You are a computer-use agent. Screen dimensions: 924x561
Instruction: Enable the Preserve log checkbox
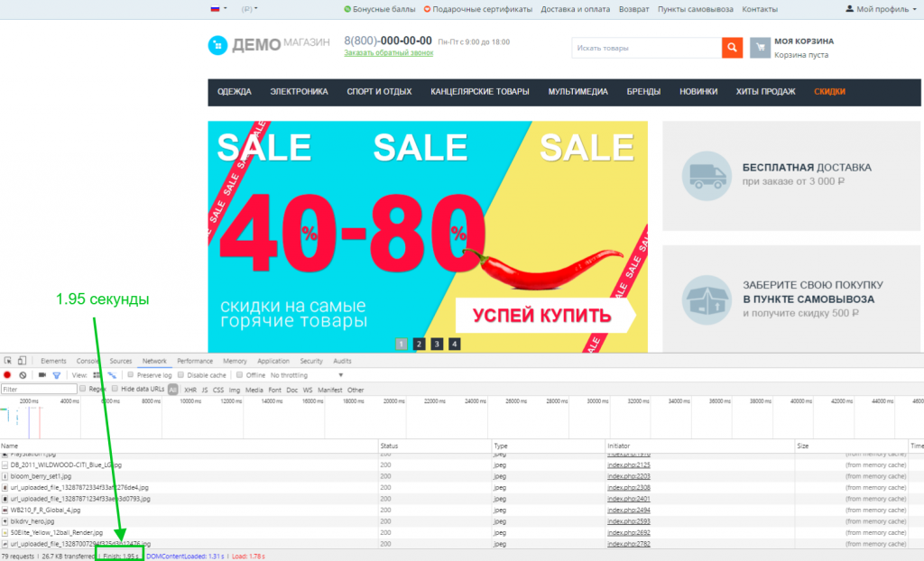click(131, 375)
